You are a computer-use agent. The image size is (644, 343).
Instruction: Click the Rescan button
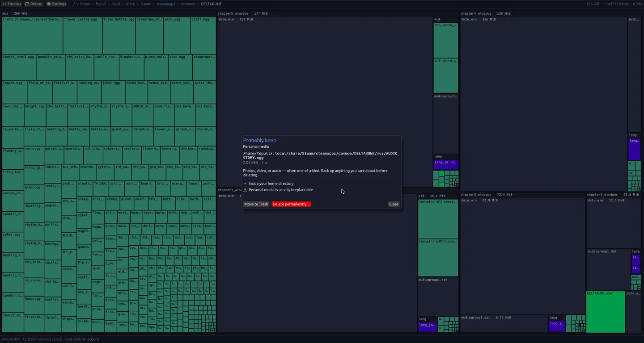point(34,4)
